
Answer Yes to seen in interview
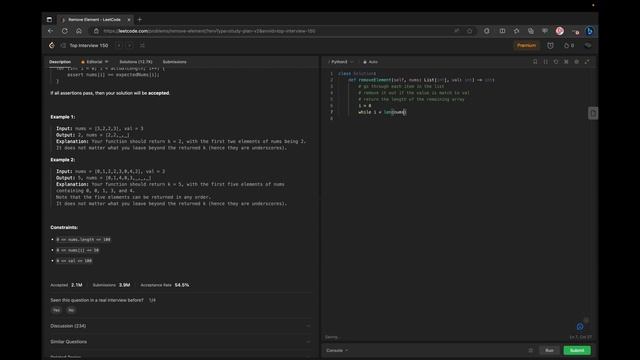[x=56, y=310]
